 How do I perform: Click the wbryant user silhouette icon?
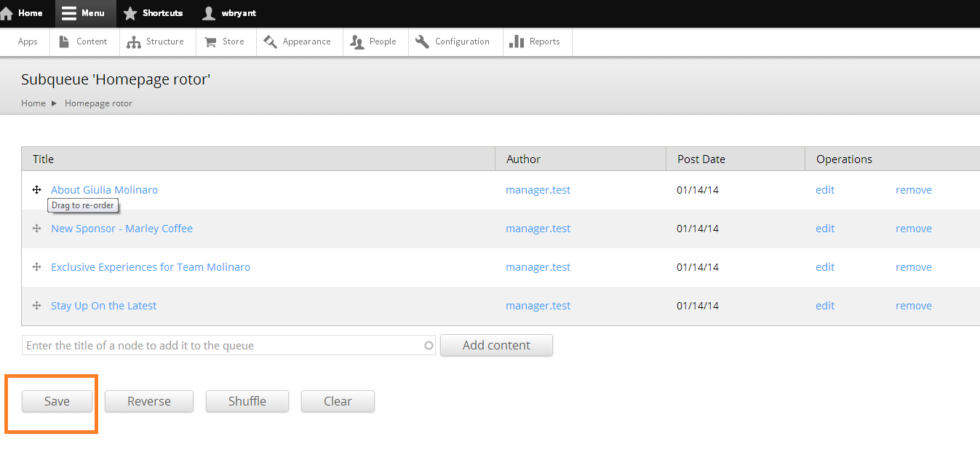tap(209, 13)
